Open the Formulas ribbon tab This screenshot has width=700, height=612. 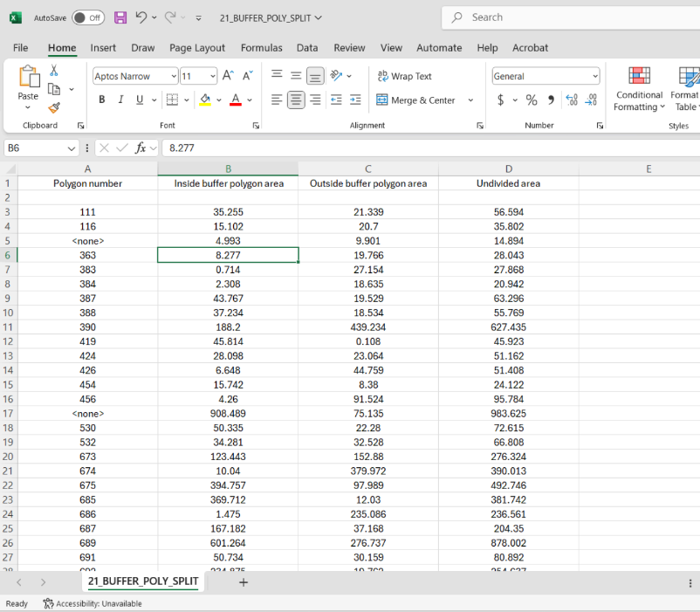click(x=261, y=48)
